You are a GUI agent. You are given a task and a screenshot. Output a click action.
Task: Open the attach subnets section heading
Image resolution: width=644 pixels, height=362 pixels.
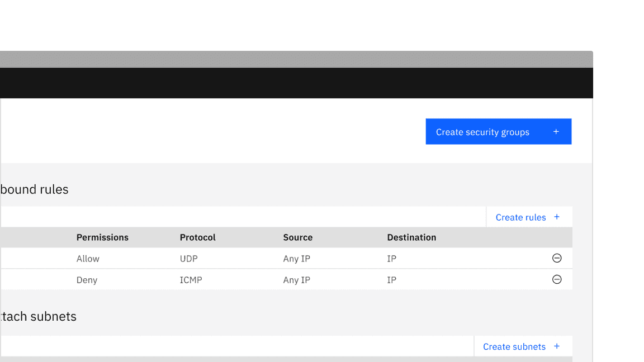[37, 316]
